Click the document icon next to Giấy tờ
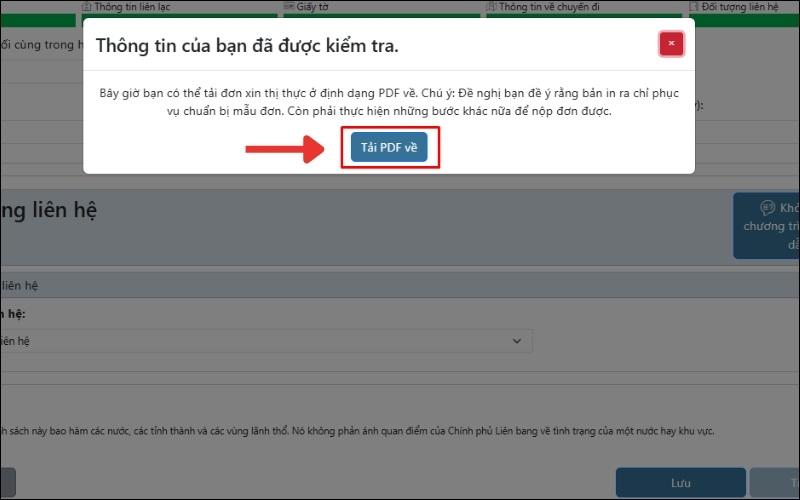The image size is (800, 500). click(289, 7)
